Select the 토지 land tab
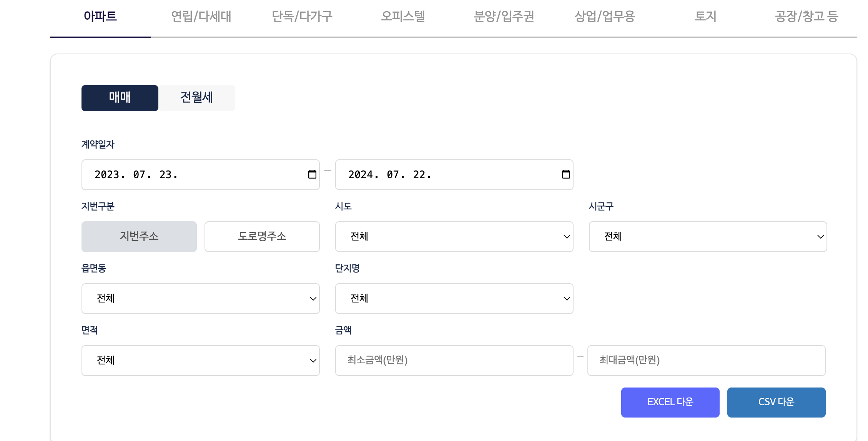The height and width of the screenshot is (441, 868). pos(705,17)
